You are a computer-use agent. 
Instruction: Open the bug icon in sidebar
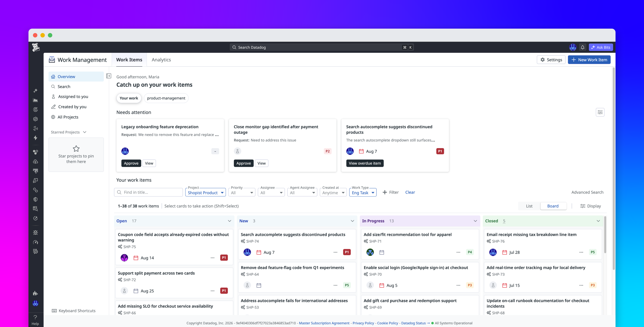click(x=35, y=232)
